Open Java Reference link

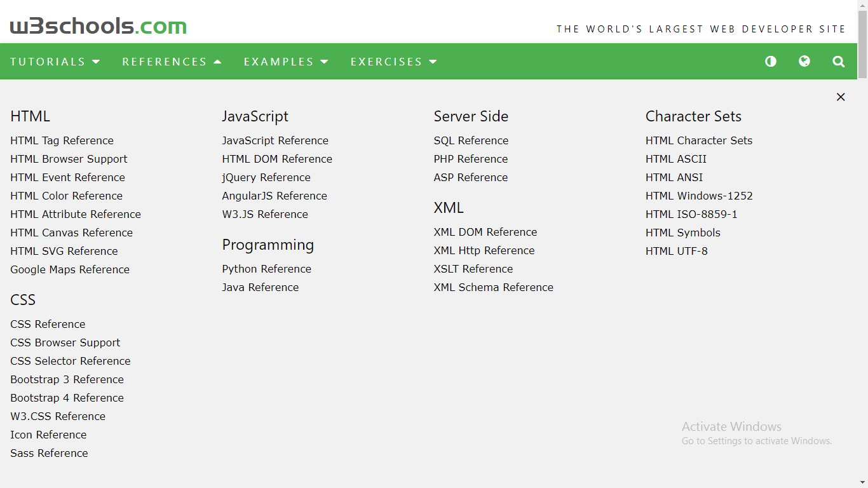pyautogui.click(x=261, y=287)
